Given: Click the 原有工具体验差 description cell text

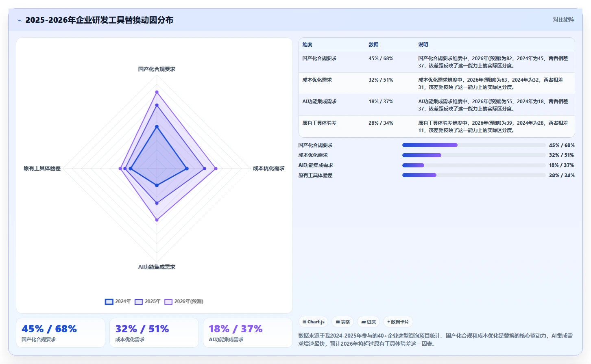Looking at the screenshot, I should (493, 127).
